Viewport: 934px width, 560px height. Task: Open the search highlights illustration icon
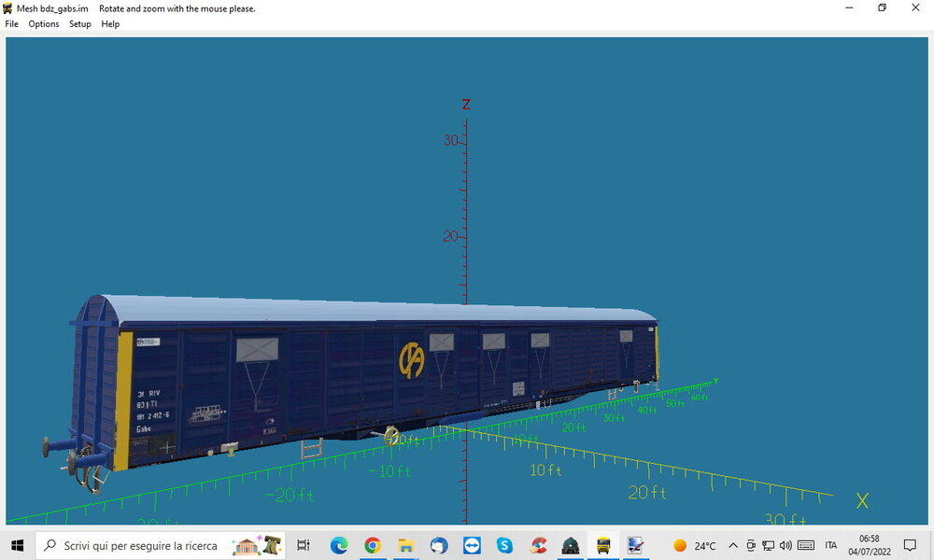(258, 545)
